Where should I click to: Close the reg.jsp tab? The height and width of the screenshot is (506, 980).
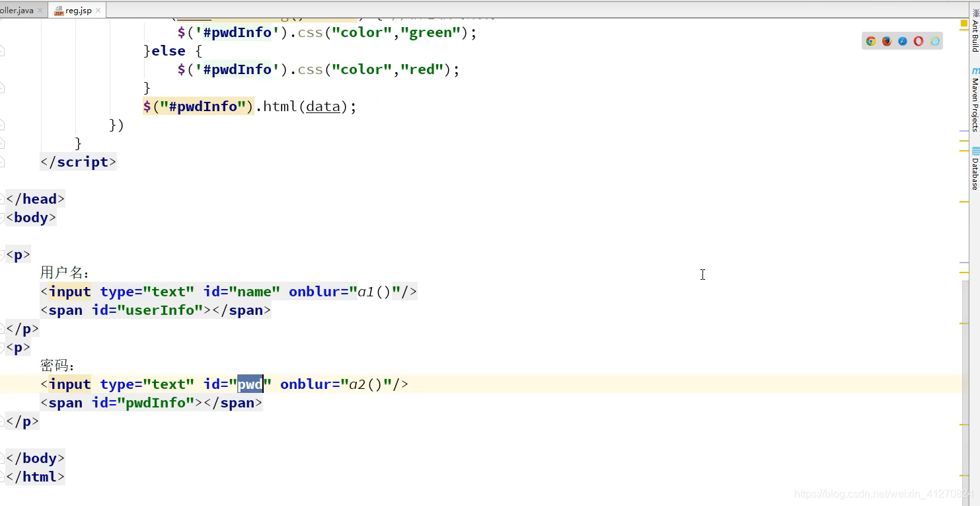[x=99, y=11]
